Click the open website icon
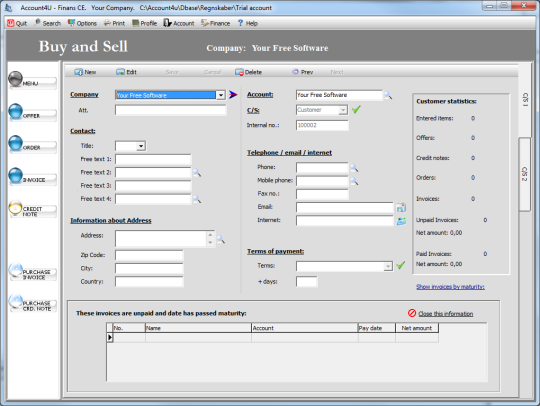Viewport: 540px width, 406px height. click(401, 221)
